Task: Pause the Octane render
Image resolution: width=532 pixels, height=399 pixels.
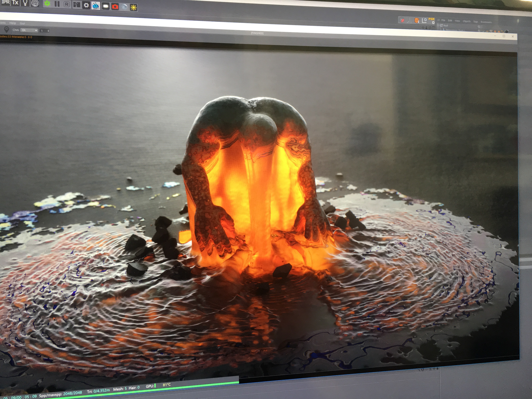Action: click(x=57, y=4)
